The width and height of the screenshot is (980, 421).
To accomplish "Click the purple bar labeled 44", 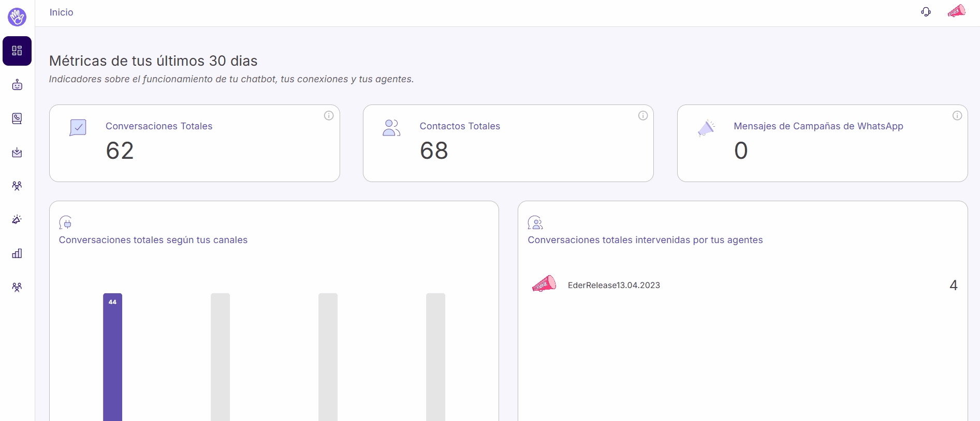I will [x=112, y=357].
